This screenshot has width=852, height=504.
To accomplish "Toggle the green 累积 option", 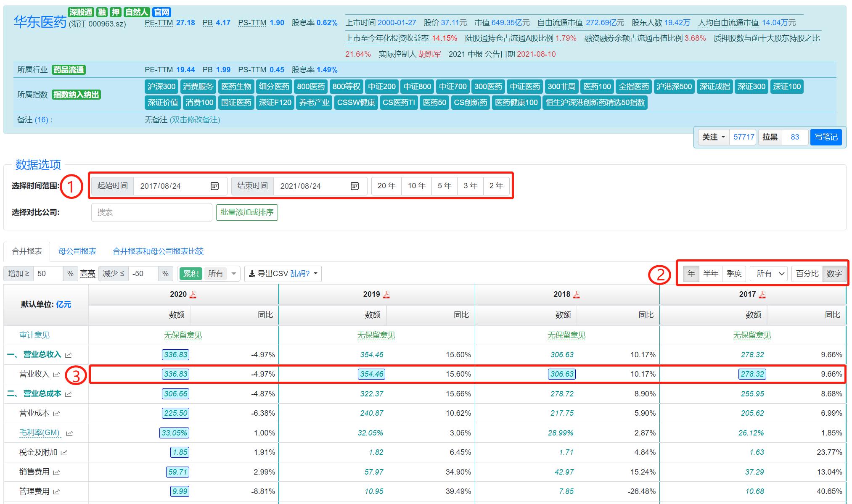I will click(191, 274).
